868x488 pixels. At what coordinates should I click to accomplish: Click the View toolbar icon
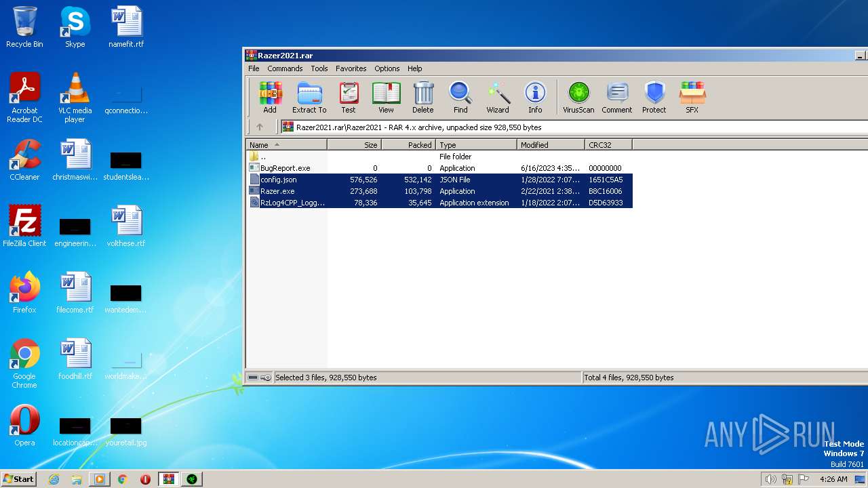pyautogui.click(x=386, y=97)
